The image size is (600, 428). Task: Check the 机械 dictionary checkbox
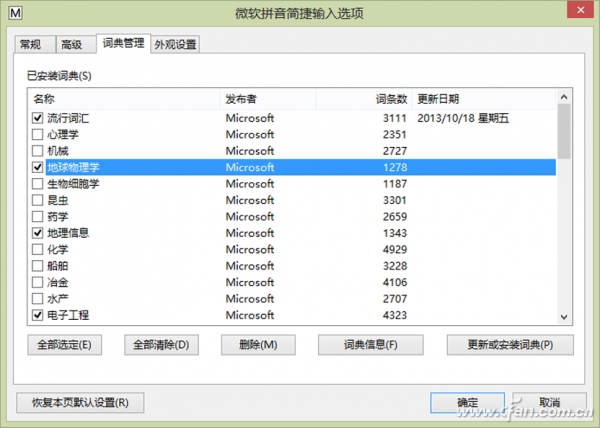point(38,151)
